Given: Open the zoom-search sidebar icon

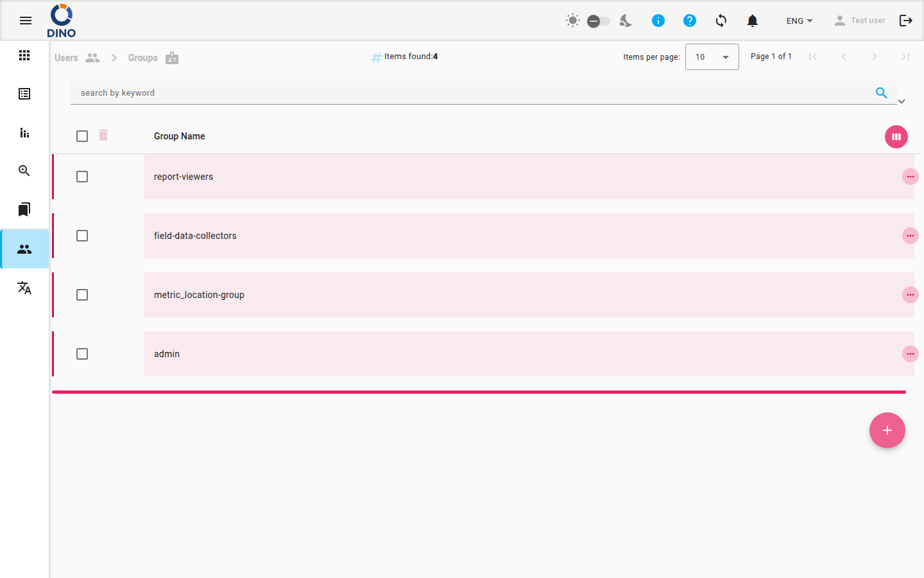Looking at the screenshot, I should coord(24,171).
